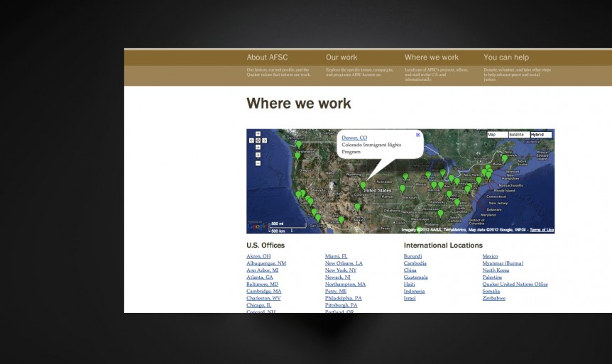Open the Ann Arbor, MI office link
612x364 pixels.
(262, 270)
